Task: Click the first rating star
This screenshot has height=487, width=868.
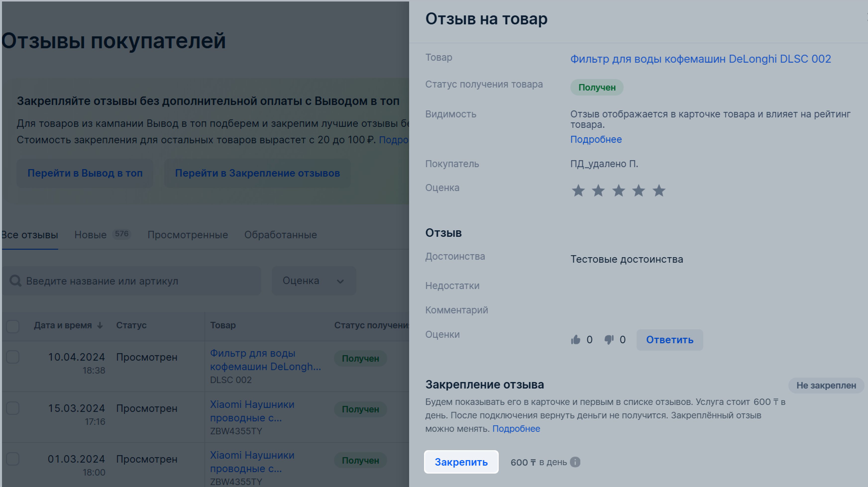Action: (578, 191)
